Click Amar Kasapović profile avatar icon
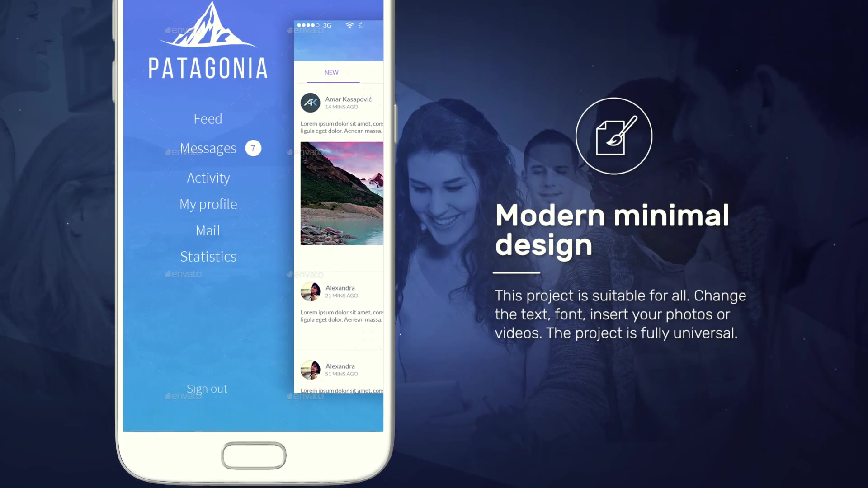 click(309, 103)
